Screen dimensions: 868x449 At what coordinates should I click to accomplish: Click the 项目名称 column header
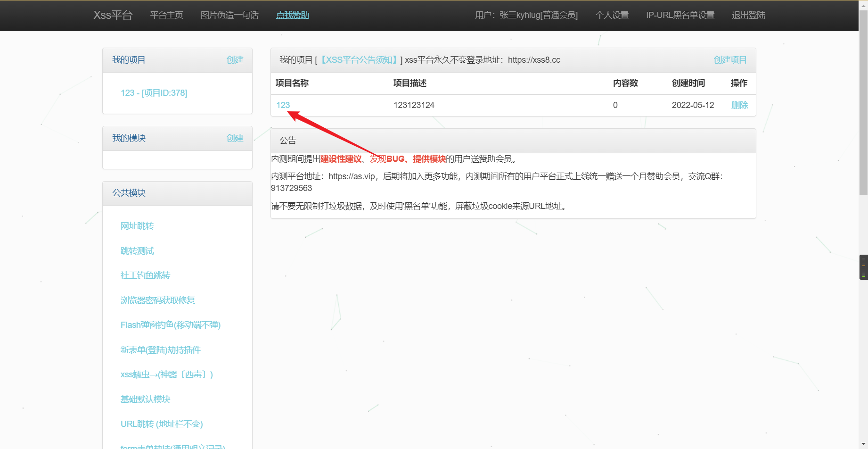292,83
